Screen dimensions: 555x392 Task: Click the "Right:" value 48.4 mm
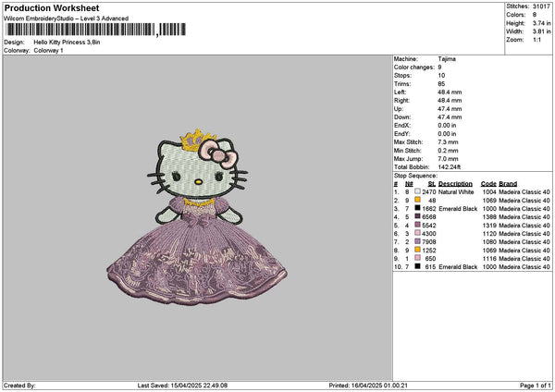point(450,101)
